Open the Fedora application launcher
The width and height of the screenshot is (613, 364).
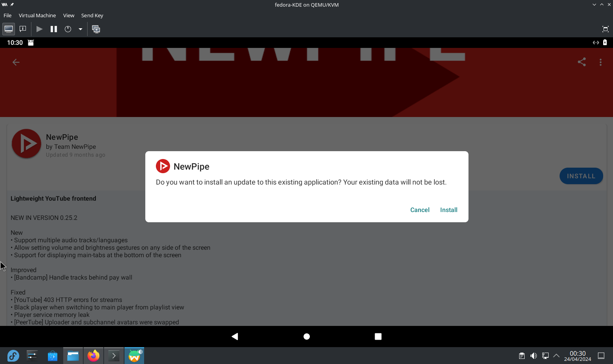pos(13,356)
